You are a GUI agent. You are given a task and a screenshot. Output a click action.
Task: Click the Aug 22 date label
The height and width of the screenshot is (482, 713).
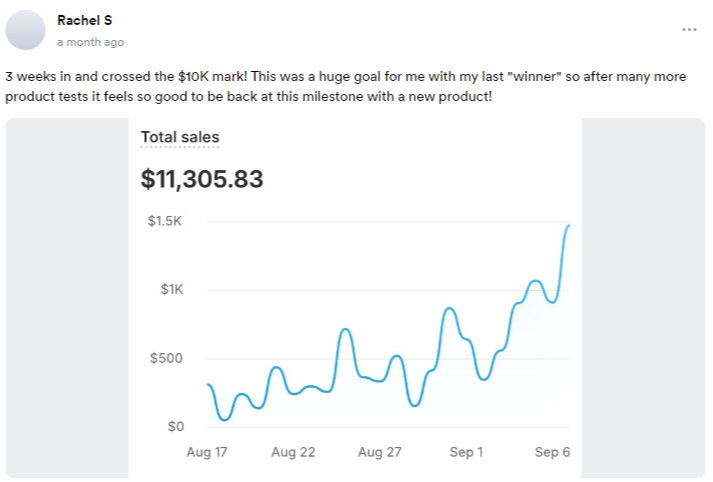pos(293,452)
